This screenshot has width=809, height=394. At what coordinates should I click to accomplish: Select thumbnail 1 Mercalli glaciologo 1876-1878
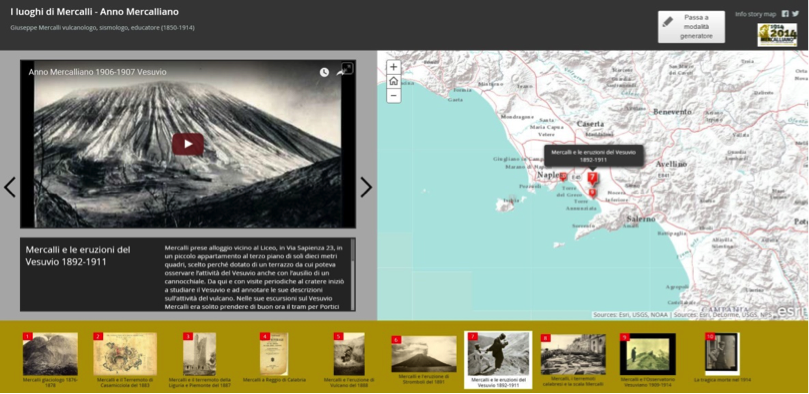point(50,354)
